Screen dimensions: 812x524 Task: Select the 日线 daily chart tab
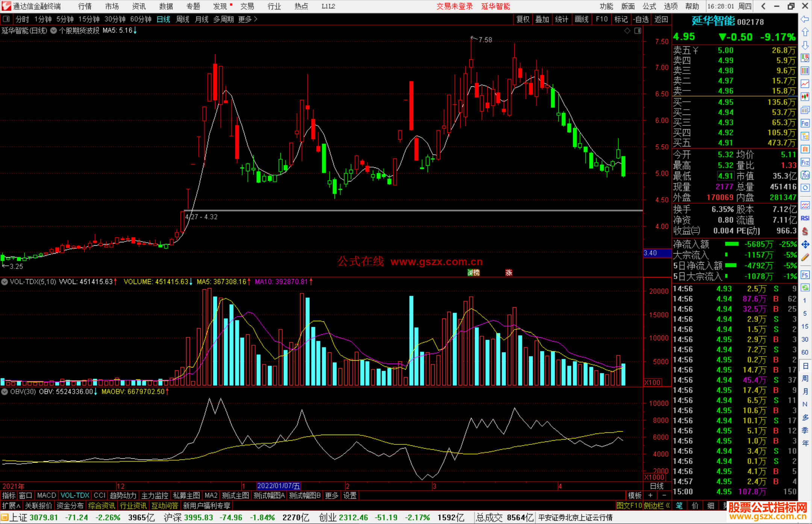click(x=164, y=19)
